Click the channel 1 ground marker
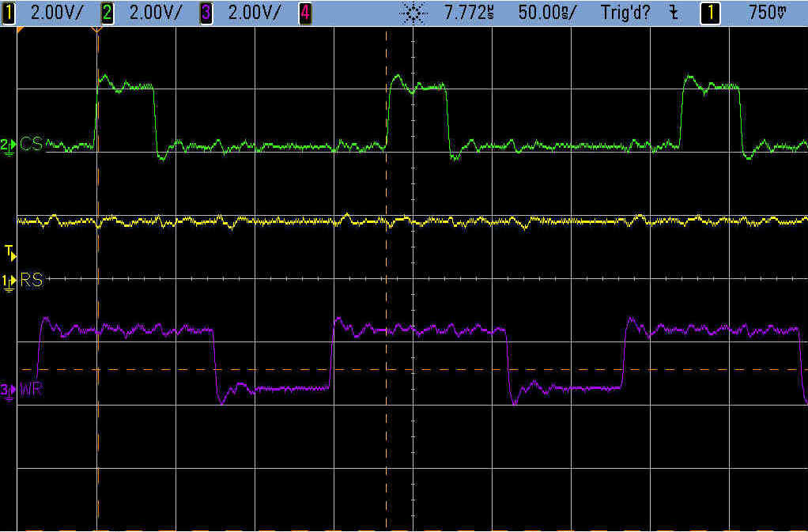This screenshot has height=532, width=808. click(9, 281)
